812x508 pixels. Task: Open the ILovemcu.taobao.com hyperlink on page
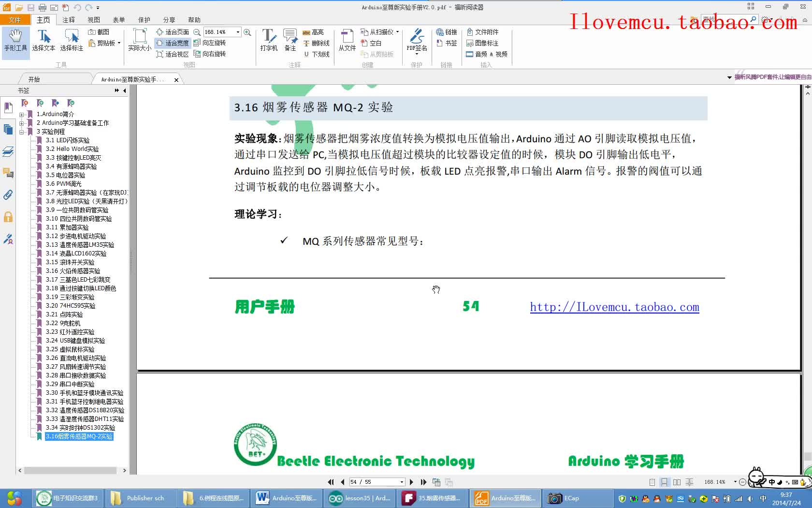coord(614,307)
